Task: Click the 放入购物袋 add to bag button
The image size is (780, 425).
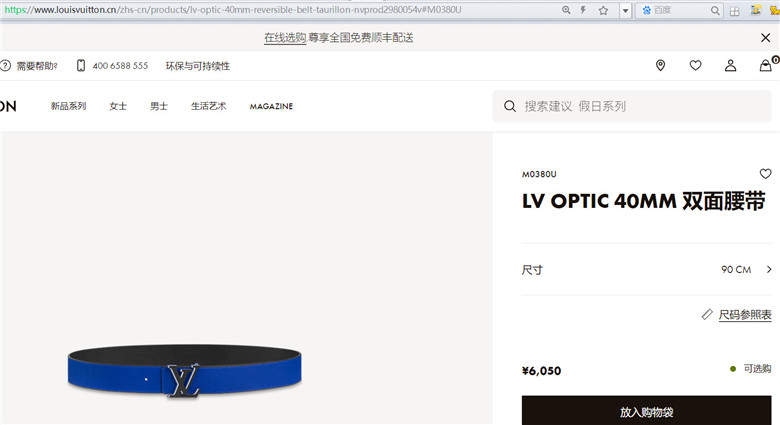Action: tap(647, 411)
